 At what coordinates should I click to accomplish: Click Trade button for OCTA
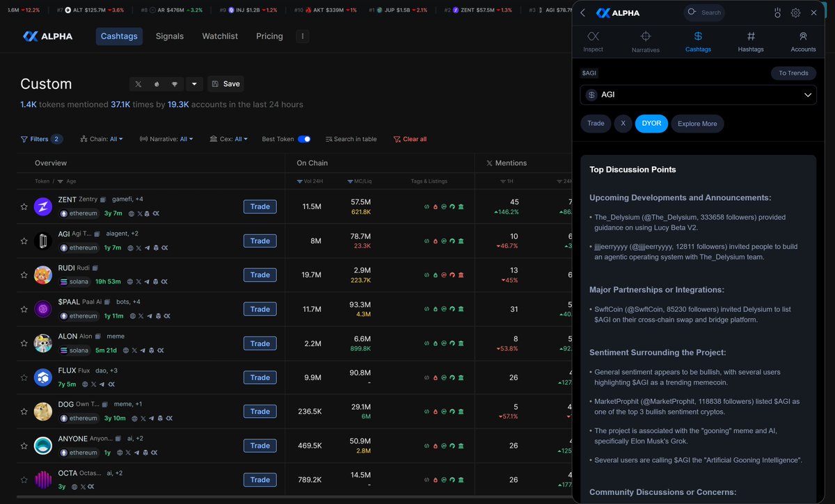pyautogui.click(x=260, y=480)
